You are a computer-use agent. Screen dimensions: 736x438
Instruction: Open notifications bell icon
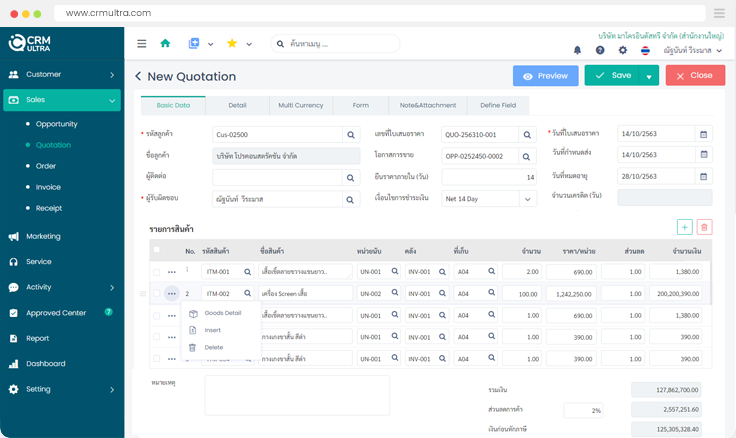[x=577, y=50]
